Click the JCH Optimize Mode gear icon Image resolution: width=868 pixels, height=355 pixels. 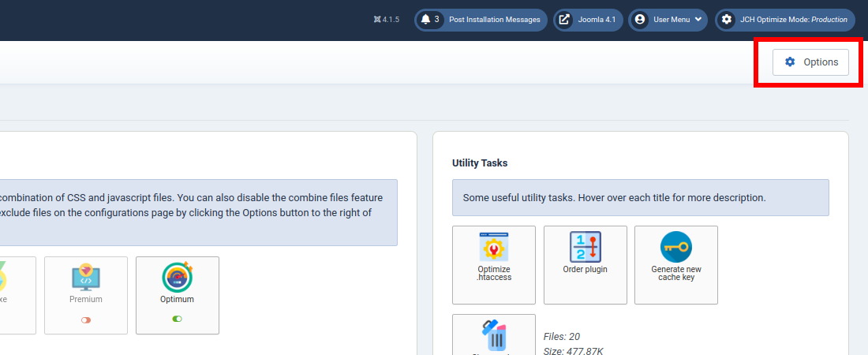726,20
